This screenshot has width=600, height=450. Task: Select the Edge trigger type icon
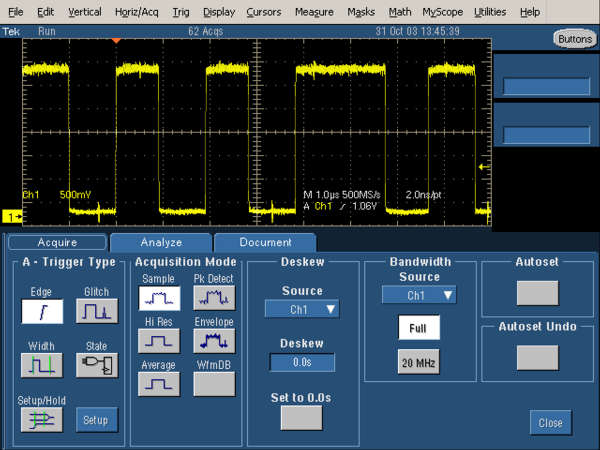42,312
